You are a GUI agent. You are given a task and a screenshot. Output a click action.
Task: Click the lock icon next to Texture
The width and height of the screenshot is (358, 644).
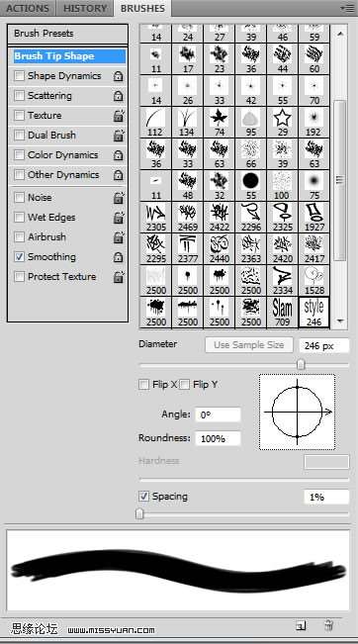pos(119,116)
